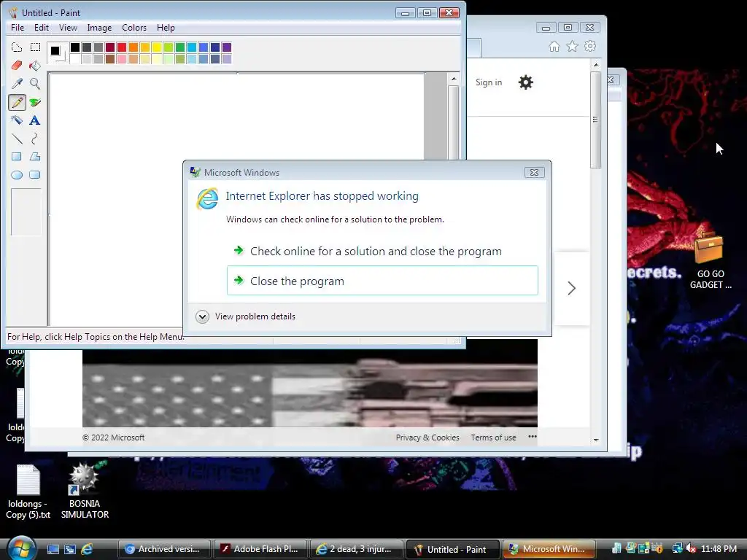Switch to Adobe Flash Pl... taskbar button

[260, 549]
